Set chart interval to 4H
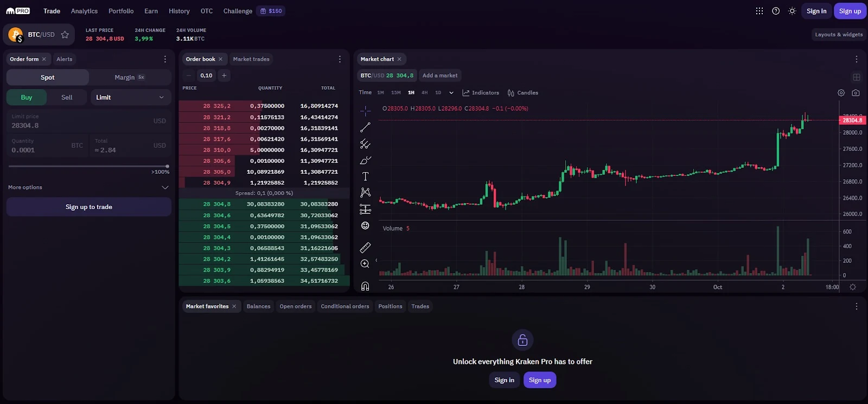 pyautogui.click(x=424, y=93)
